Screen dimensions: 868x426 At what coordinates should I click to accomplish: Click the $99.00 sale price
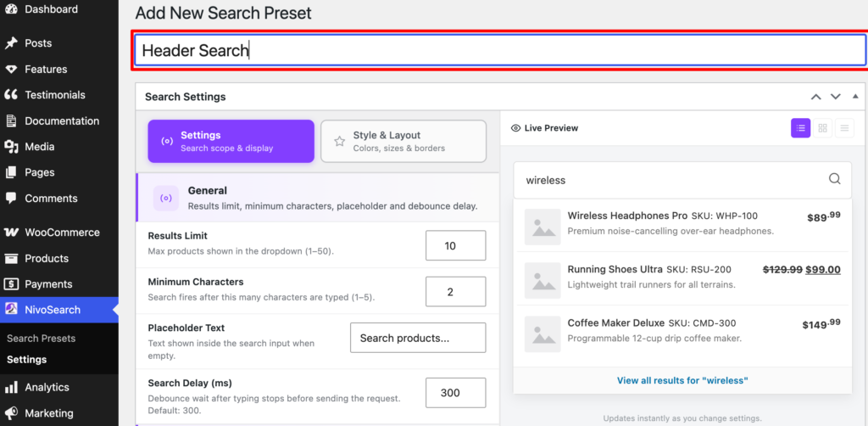click(822, 270)
